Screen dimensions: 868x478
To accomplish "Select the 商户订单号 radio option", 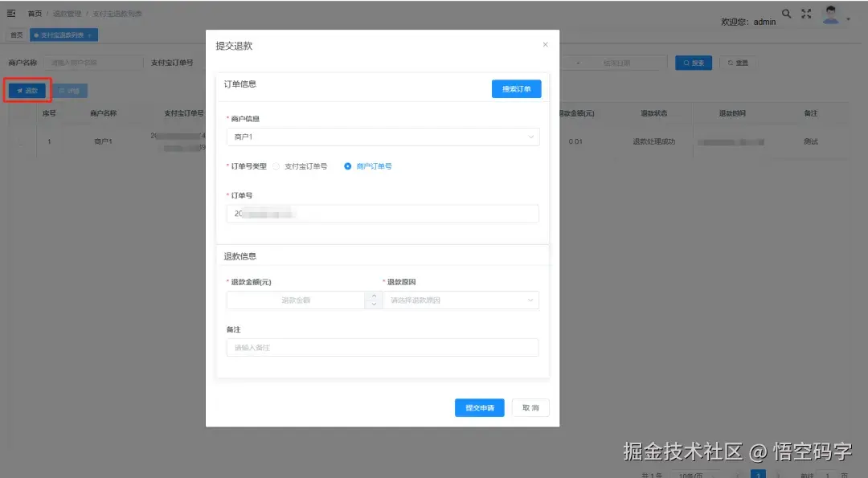I will [346, 166].
